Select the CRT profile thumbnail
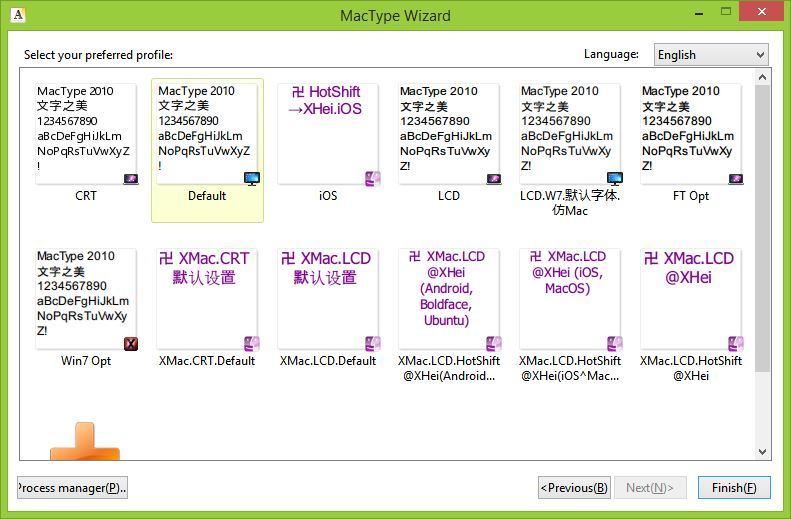The width and height of the screenshot is (791, 519). click(86, 134)
